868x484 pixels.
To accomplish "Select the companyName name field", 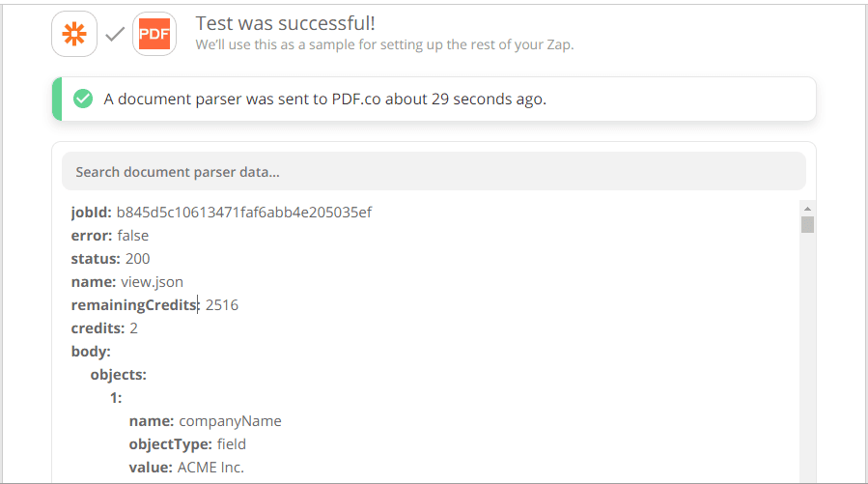I will coord(205,421).
